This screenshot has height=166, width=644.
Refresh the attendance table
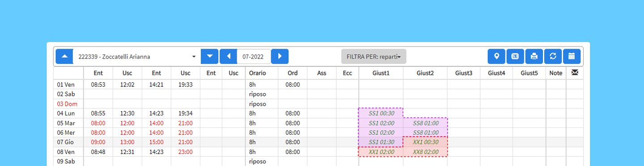(553, 56)
